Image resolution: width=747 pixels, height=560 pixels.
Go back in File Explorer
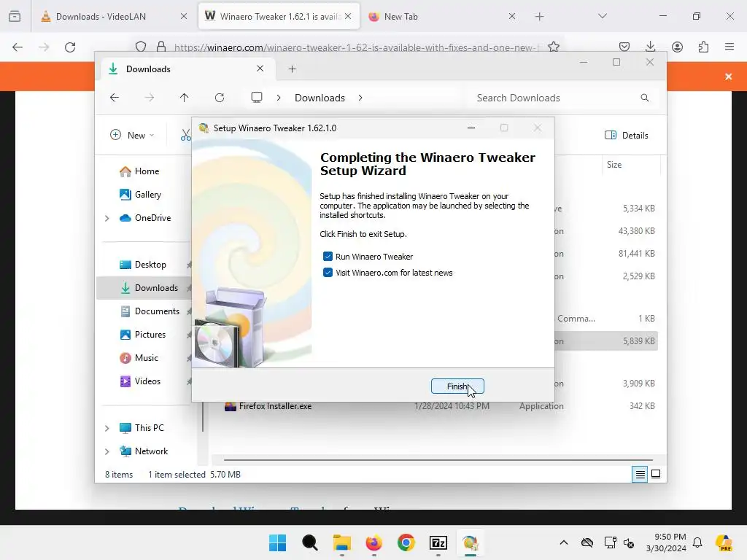tap(115, 98)
